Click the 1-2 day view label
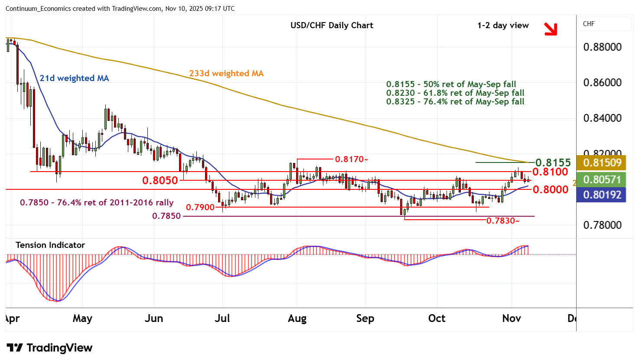The image size is (639, 364). pos(503,25)
